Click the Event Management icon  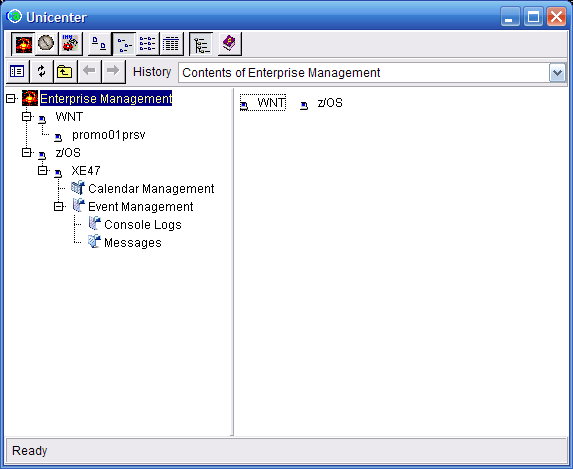point(79,205)
